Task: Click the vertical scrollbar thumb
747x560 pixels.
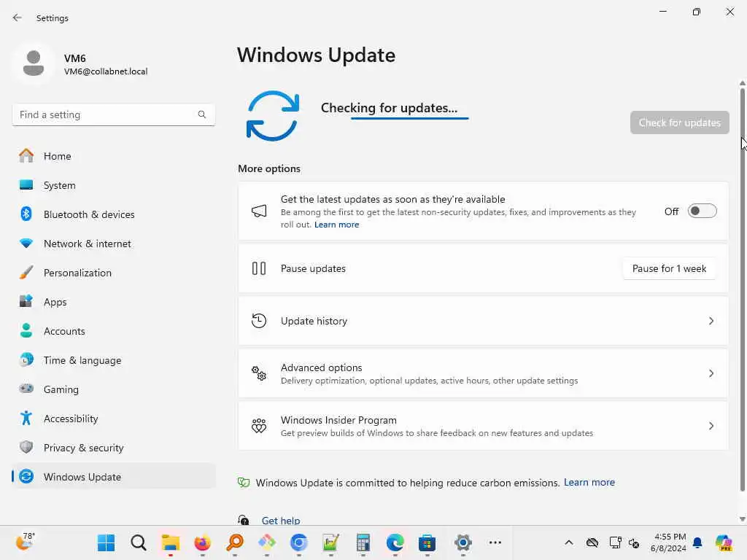Action: 742,289
